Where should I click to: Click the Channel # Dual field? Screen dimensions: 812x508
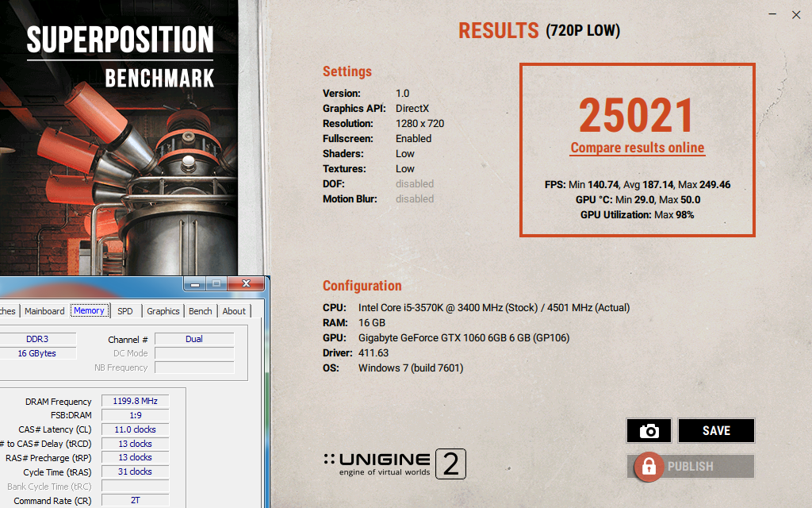click(194, 339)
